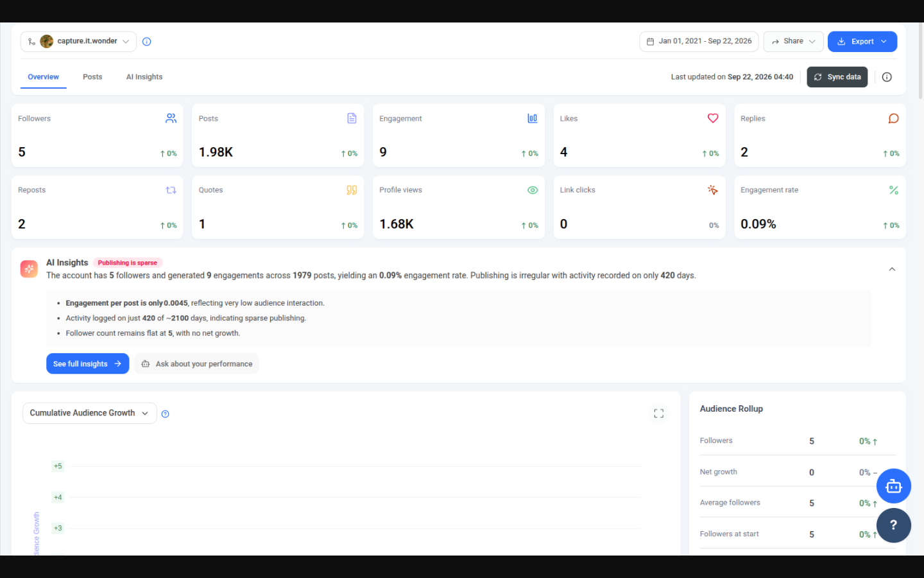Open the Cumulative Audience Growth chart selector
This screenshot has height=578, width=924.
pyautogui.click(x=89, y=413)
